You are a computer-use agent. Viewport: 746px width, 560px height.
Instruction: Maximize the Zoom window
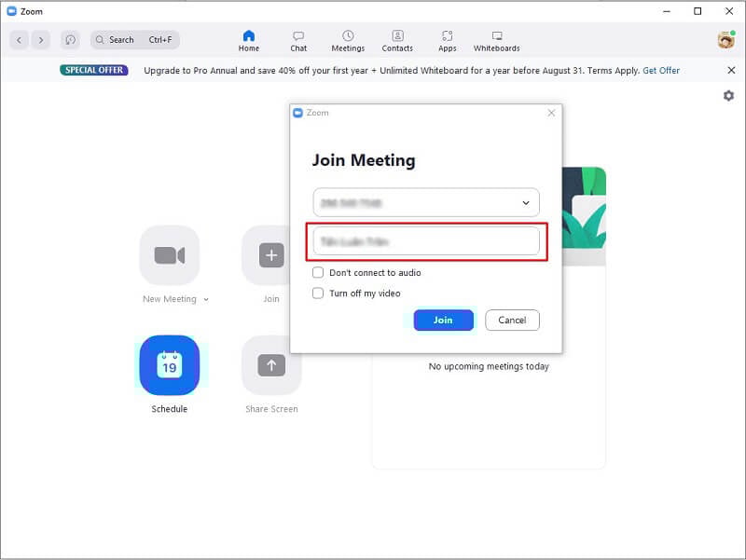click(x=698, y=11)
